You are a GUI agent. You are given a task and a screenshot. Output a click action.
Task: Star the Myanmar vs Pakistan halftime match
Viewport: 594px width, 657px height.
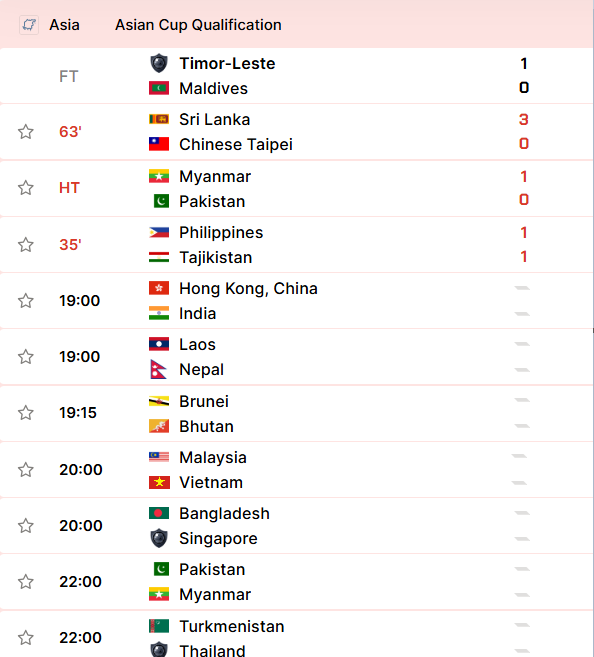pos(26,188)
